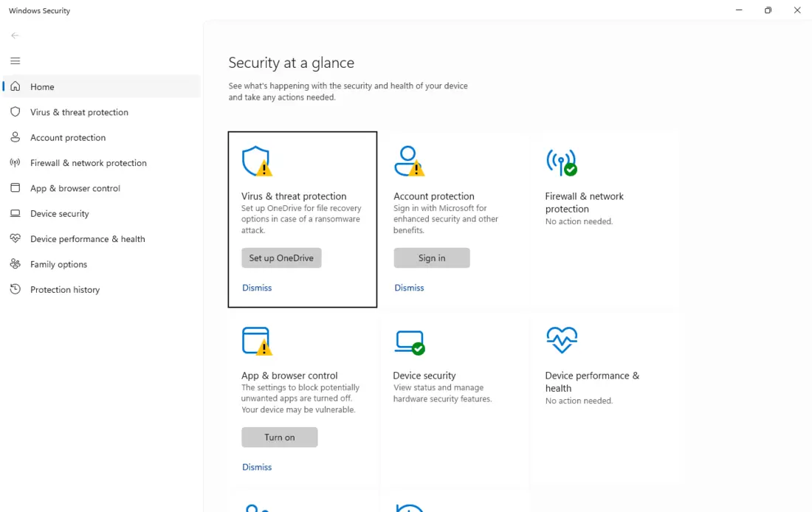Click the family icon beside Family options
The height and width of the screenshot is (512, 812).
coord(16,264)
